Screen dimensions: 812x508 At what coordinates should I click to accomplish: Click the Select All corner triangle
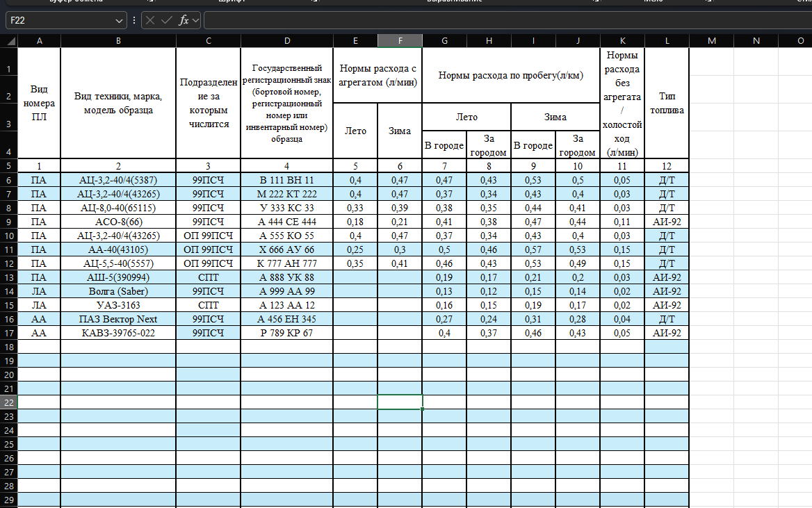coord(9,41)
